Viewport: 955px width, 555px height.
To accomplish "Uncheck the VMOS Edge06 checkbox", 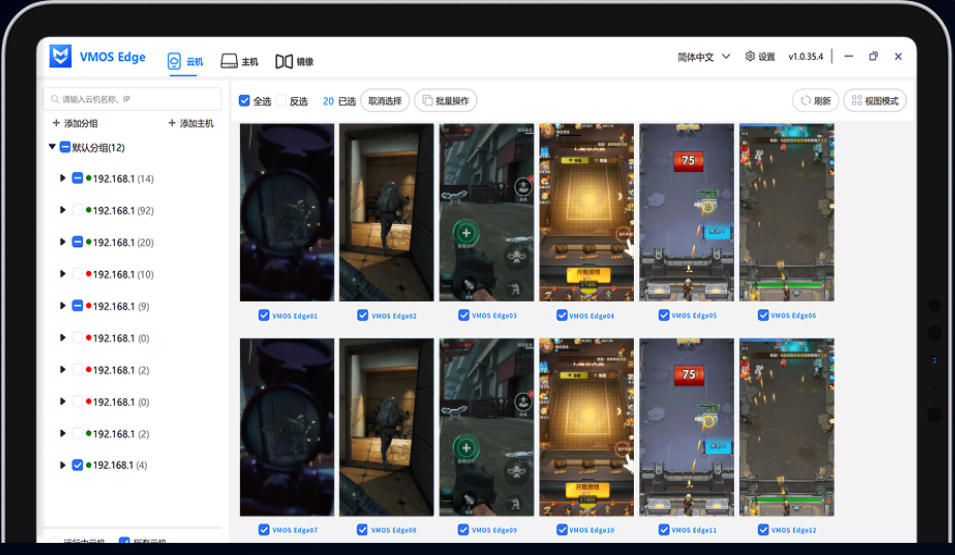I will click(x=763, y=315).
